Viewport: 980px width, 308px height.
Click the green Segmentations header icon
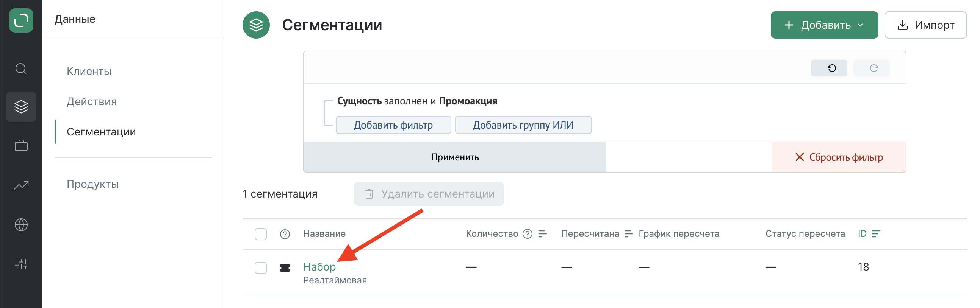(x=256, y=25)
